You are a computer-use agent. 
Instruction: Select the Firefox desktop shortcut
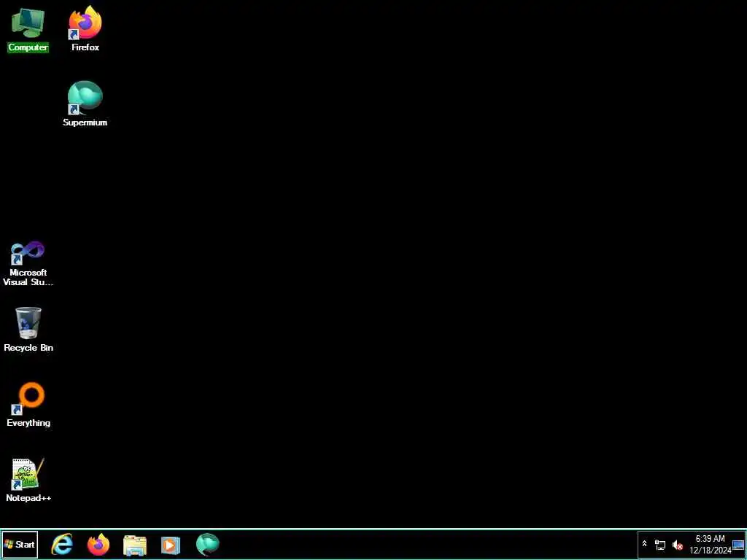(85, 28)
